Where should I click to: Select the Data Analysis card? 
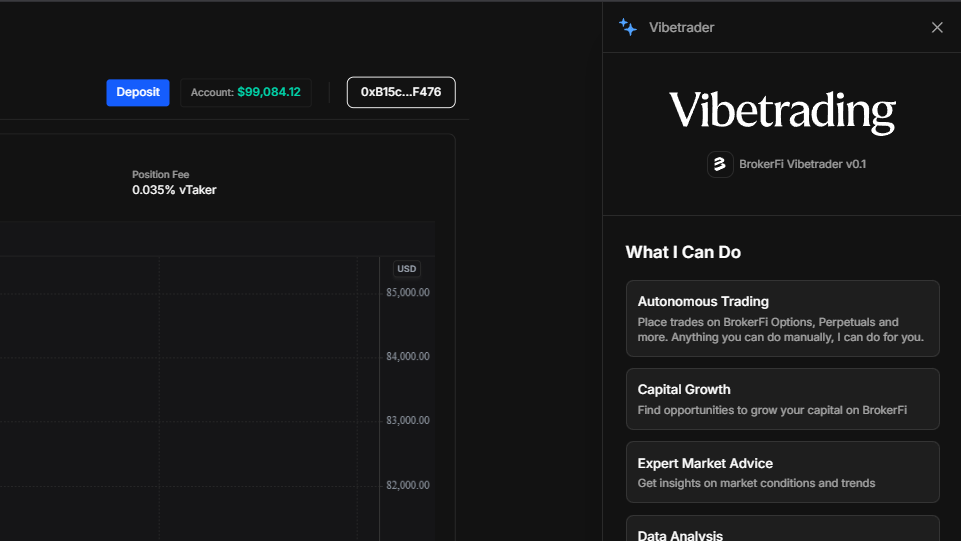point(782,530)
